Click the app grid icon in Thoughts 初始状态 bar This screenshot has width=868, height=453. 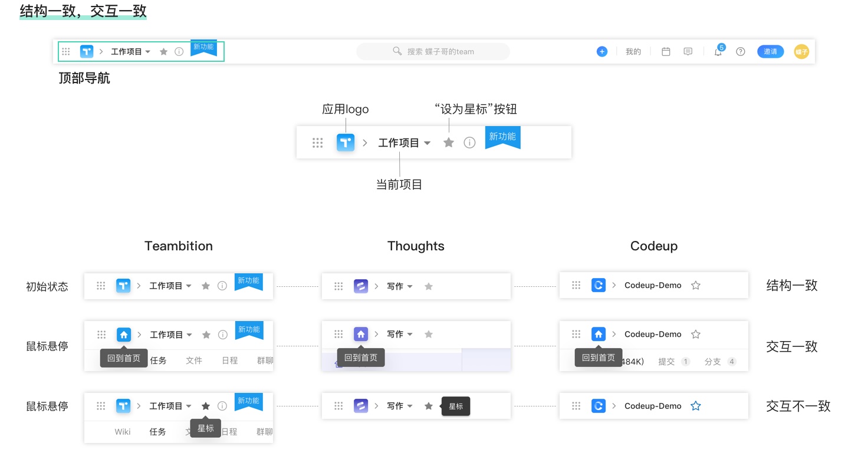click(338, 286)
